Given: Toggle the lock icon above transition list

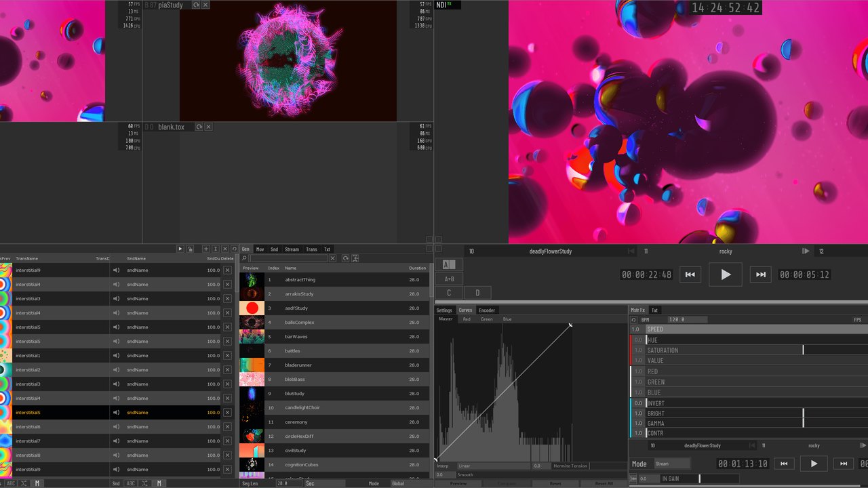Looking at the screenshot, I should point(189,249).
